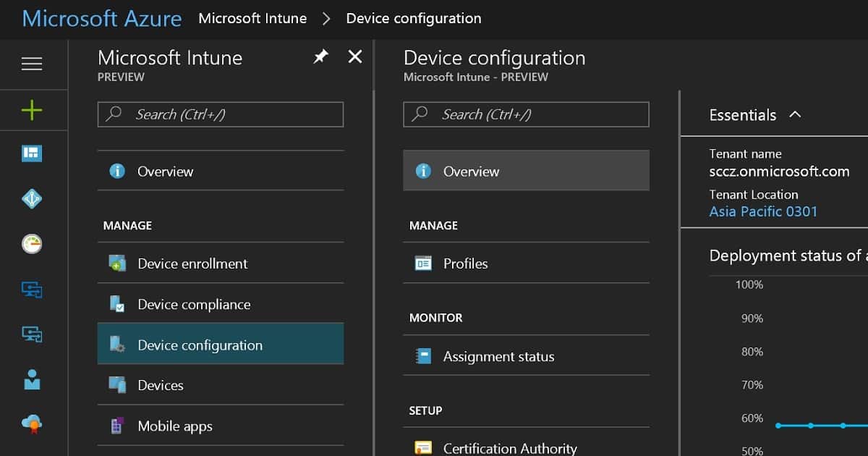
Task: Click the green plus New resource icon
Action: pos(32,111)
